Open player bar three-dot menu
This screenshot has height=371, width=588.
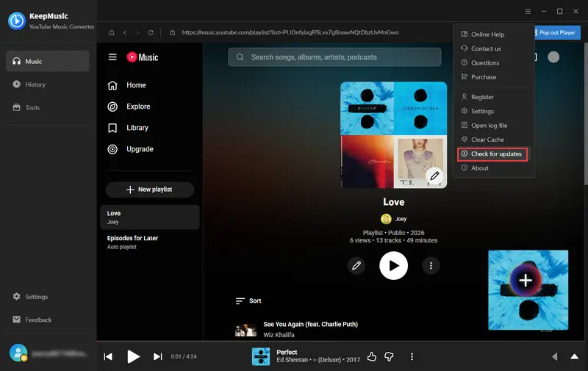click(x=412, y=356)
